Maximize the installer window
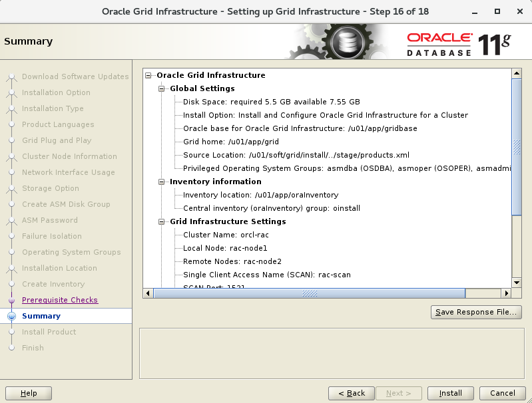Screen dimensions: 532x403 [497, 11]
